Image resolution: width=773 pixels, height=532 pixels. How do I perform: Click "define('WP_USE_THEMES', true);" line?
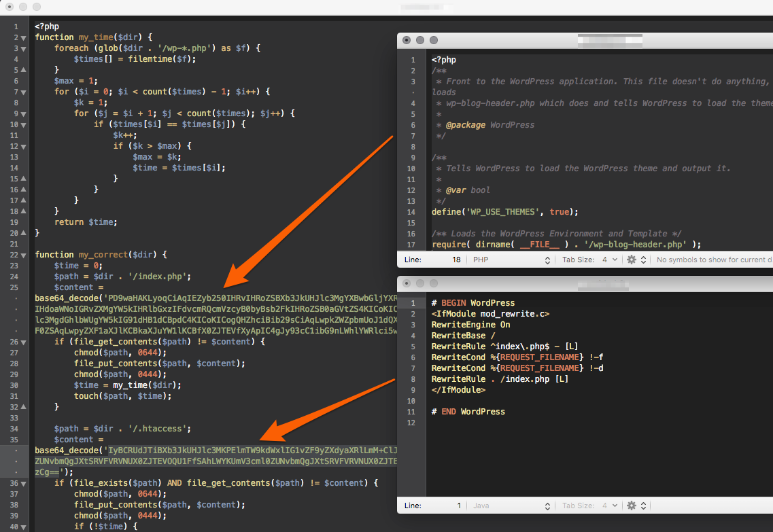coord(505,212)
